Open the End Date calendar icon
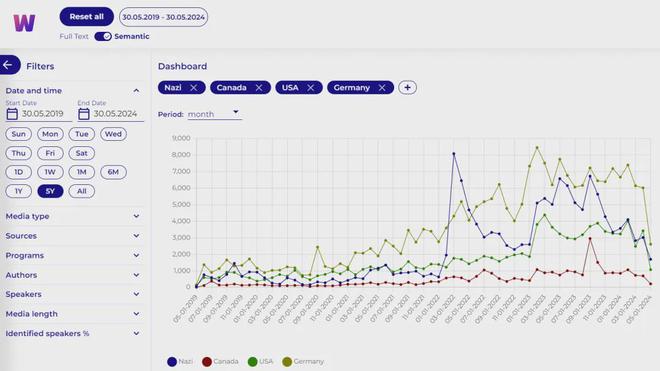 [84, 114]
